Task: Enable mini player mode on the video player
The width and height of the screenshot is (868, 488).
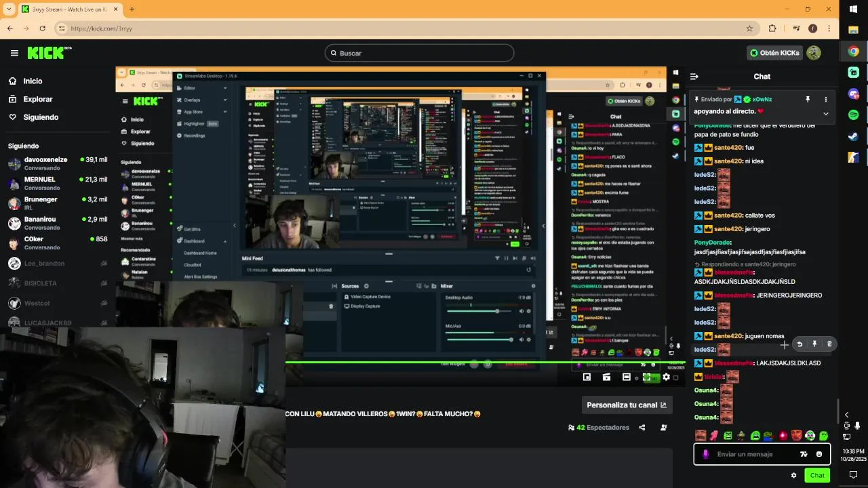Action: coord(587,377)
